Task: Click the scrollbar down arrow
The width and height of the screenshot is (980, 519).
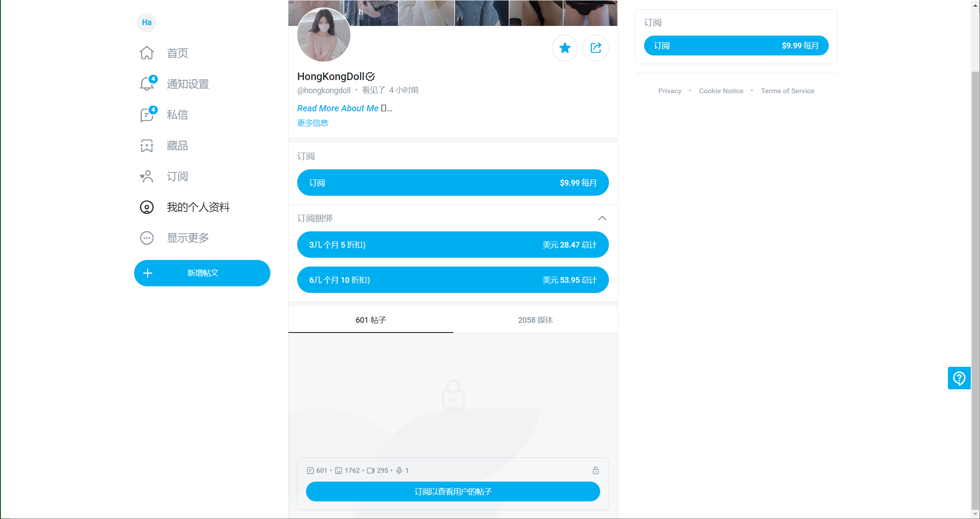Action: [x=976, y=514]
